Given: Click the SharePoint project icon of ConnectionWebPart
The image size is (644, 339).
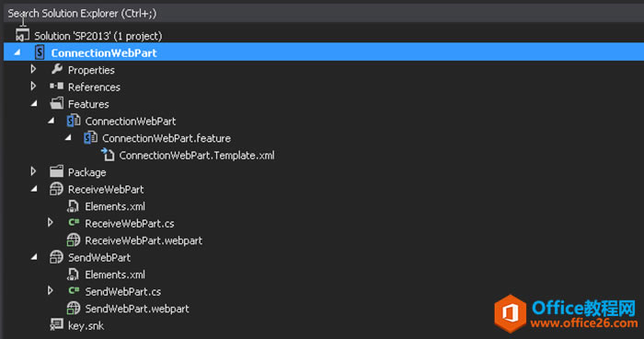Looking at the screenshot, I should 40,53.
